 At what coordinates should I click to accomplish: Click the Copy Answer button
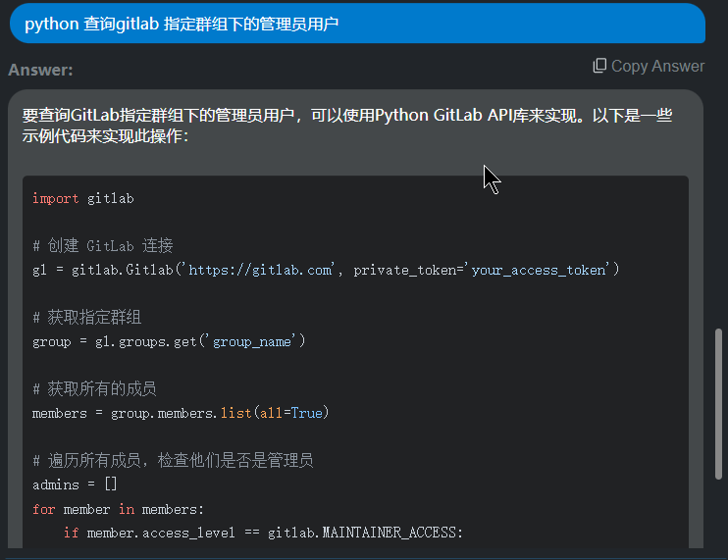(x=649, y=66)
